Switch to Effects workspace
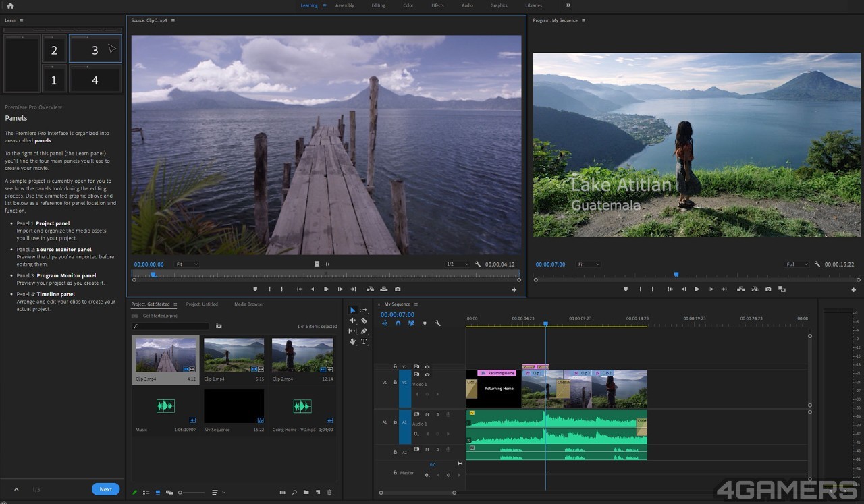 coord(437,5)
